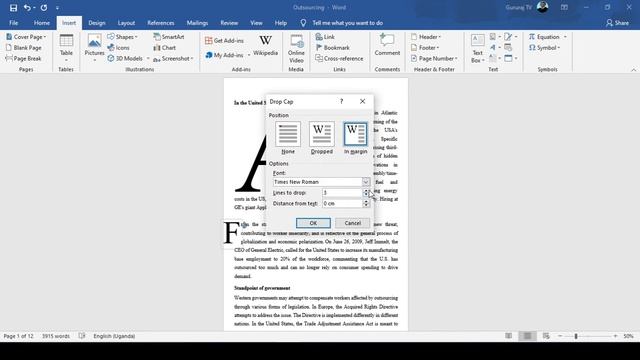Click the zoom slider handle
640x360 pixels.
click(x=576, y=336)
